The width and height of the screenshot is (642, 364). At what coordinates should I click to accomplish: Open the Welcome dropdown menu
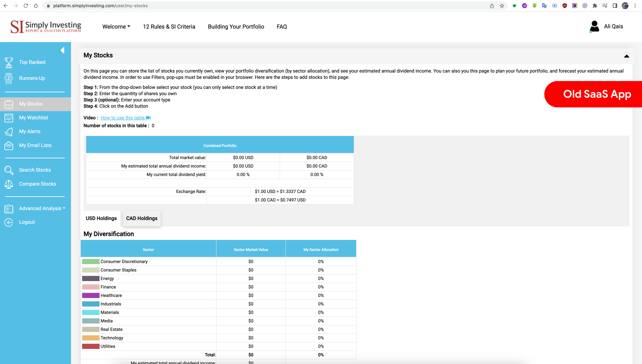tap(116, 27)
